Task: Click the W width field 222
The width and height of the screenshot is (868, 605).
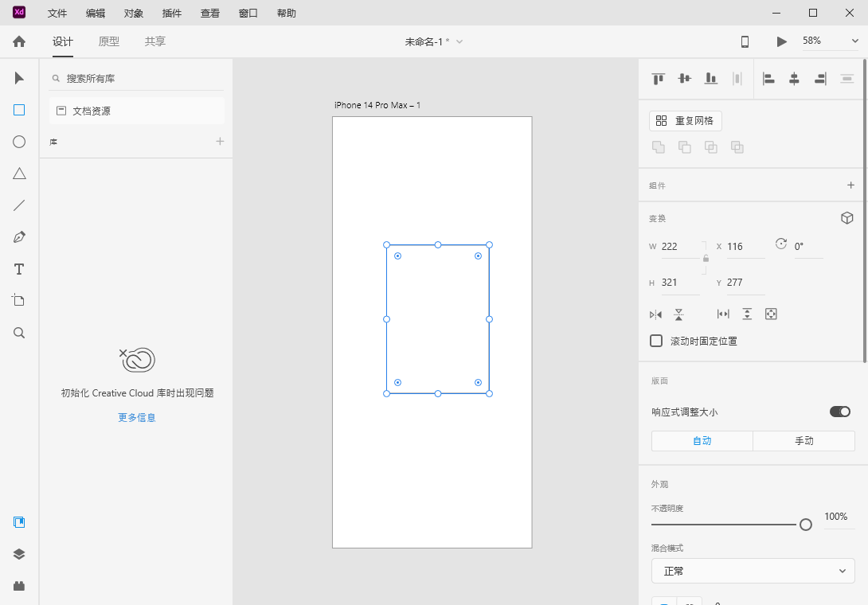Action: 680,247
